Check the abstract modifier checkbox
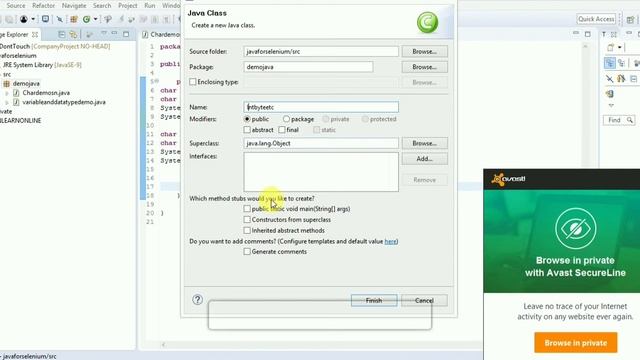Screen dimensions: 640x360 tap(247, 130)
